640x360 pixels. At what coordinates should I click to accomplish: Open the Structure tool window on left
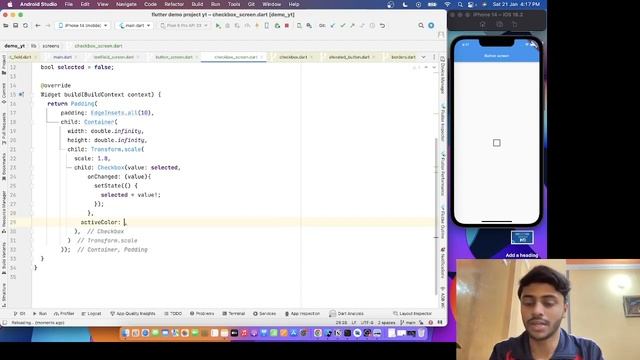[4, 295]
